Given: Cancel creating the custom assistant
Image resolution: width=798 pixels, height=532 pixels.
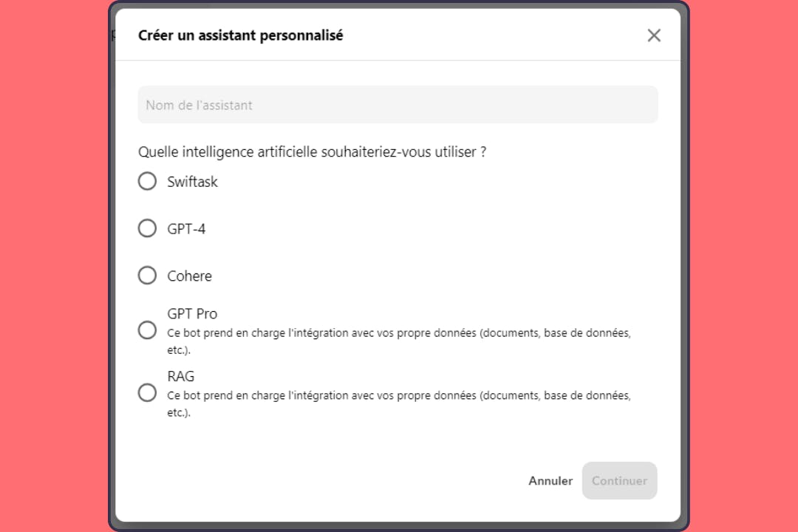Looking at the screenshot, I should pos(550,480).
